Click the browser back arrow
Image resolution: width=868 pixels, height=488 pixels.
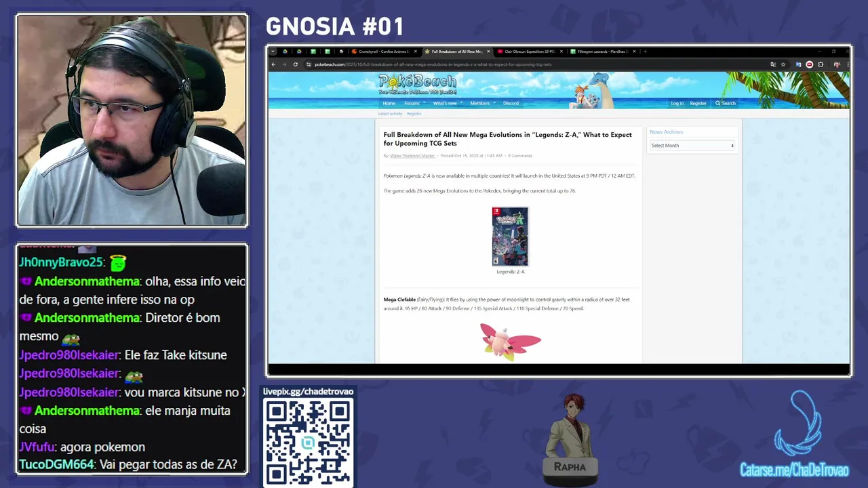273,64
